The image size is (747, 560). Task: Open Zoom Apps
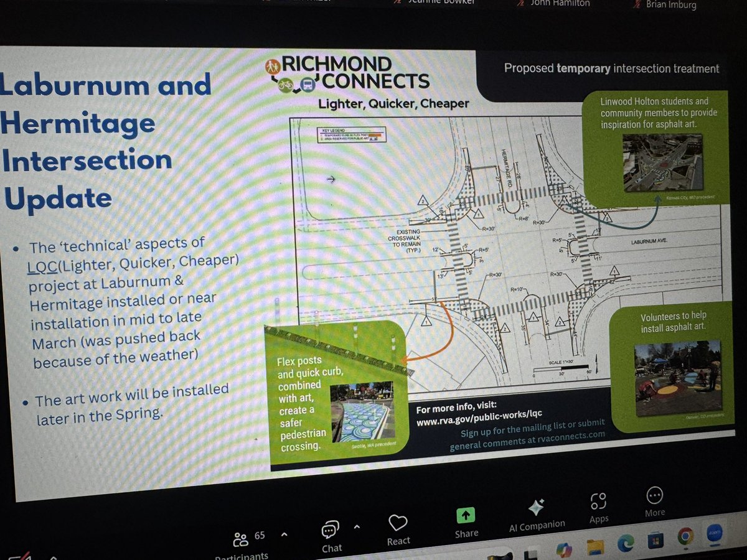(599, 507)
